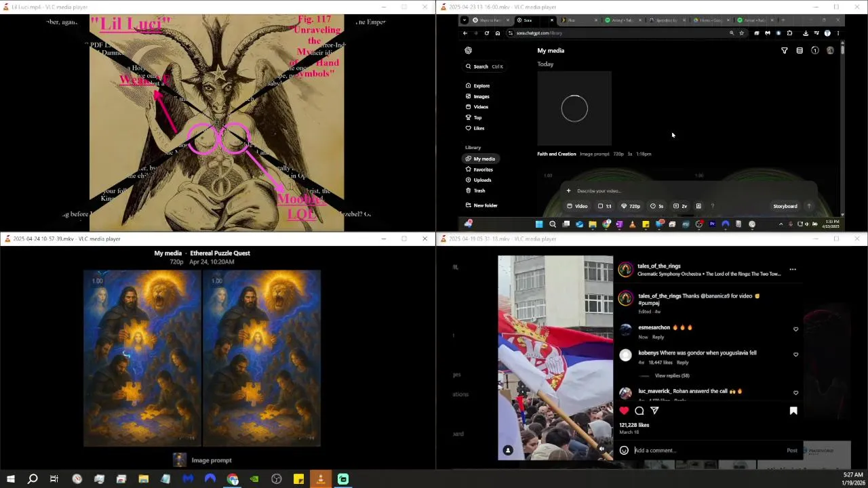Image resolution: width=868 pixels, height=488 pixels.
Task: Switch the list view icon in My media
Action: [x=800, y=51]
